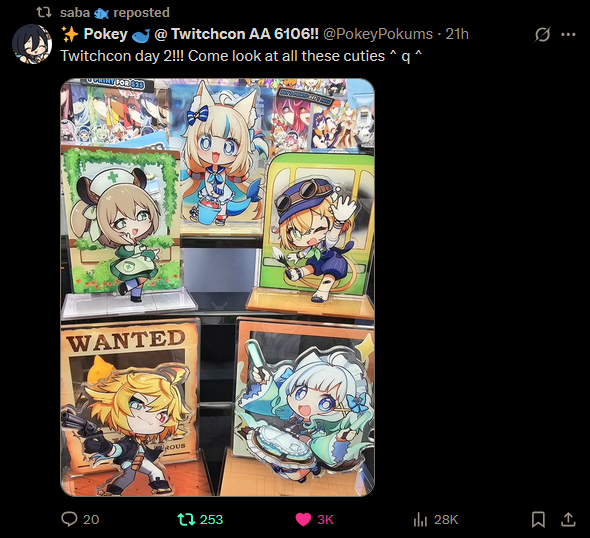Screen dimensions: 590x538
Task: Open the three-dot more options menu
Action: 568,35
